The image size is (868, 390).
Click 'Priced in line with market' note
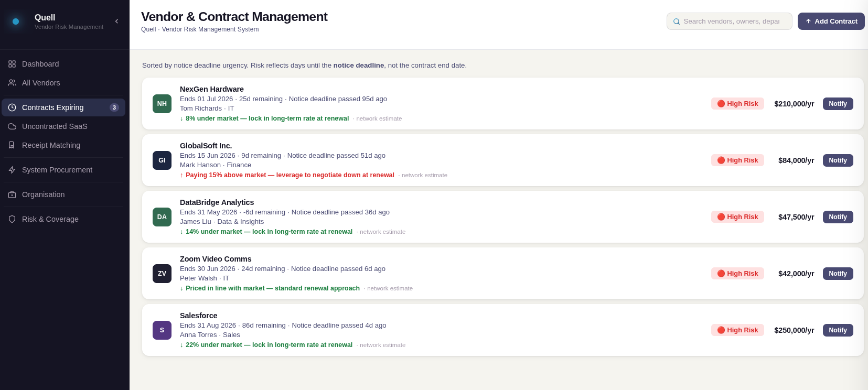click(270, 288)
